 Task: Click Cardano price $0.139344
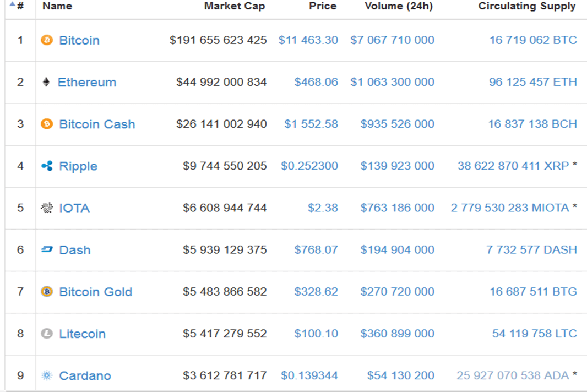click(309, 375)
